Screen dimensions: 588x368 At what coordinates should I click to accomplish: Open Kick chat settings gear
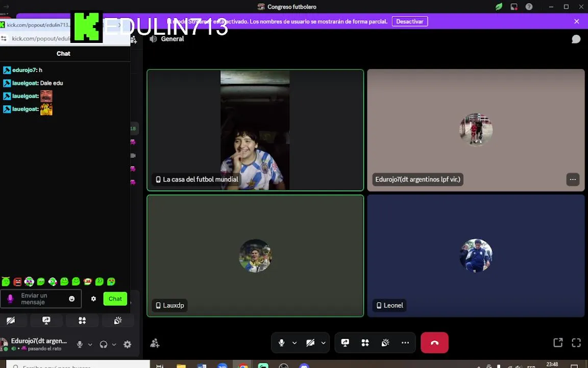(x=93, y=299)
